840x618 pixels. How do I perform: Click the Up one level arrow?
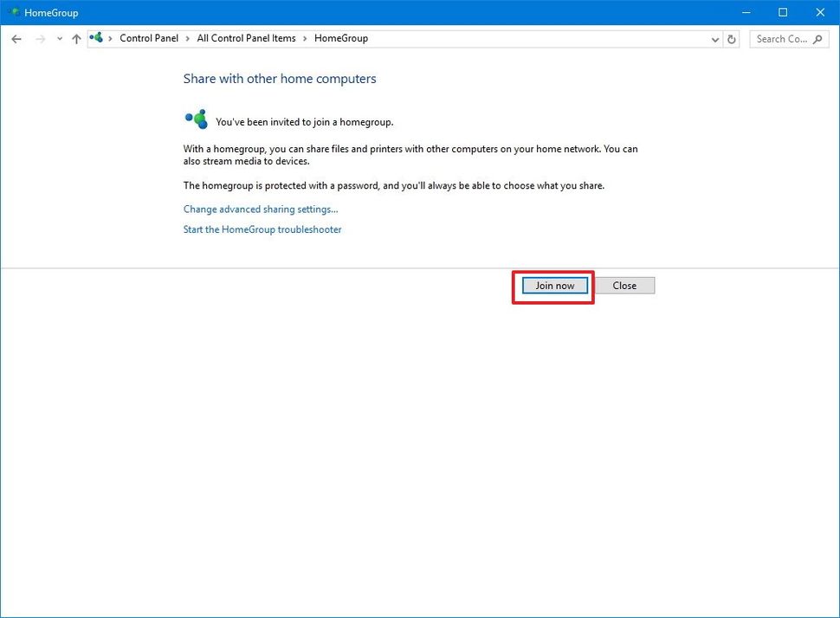[x=76, y=38]
